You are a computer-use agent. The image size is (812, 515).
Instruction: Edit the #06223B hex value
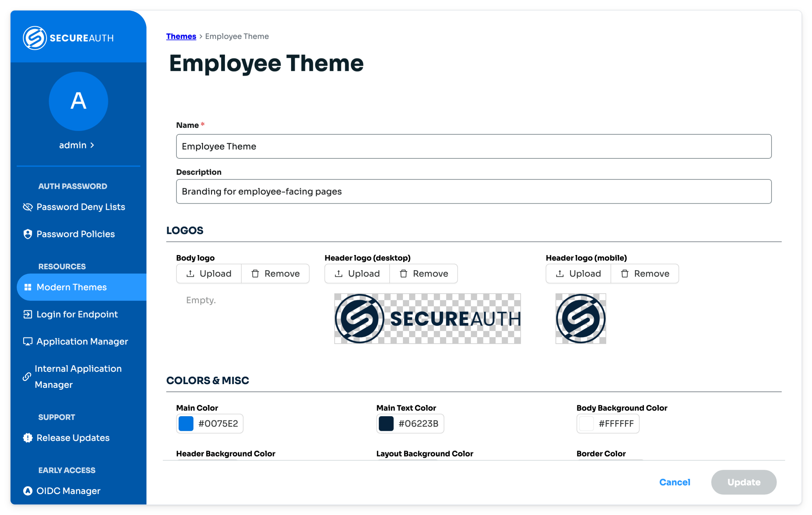[418, 424]
